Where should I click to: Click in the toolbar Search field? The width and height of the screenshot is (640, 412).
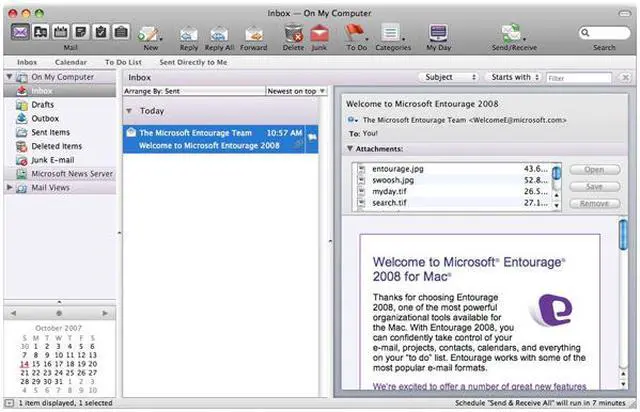[604, 33]
